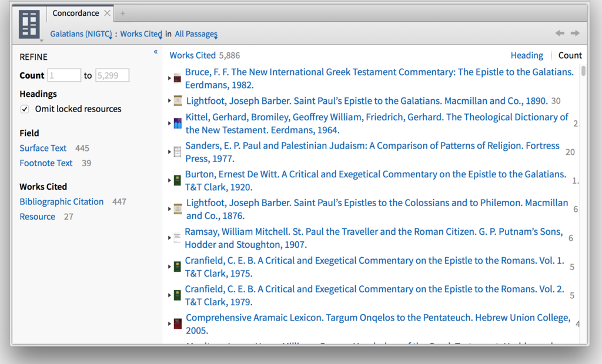The height and width of the screenshot is (364, 602).
Task: Sort results by Count
Action: pos(570,55)
